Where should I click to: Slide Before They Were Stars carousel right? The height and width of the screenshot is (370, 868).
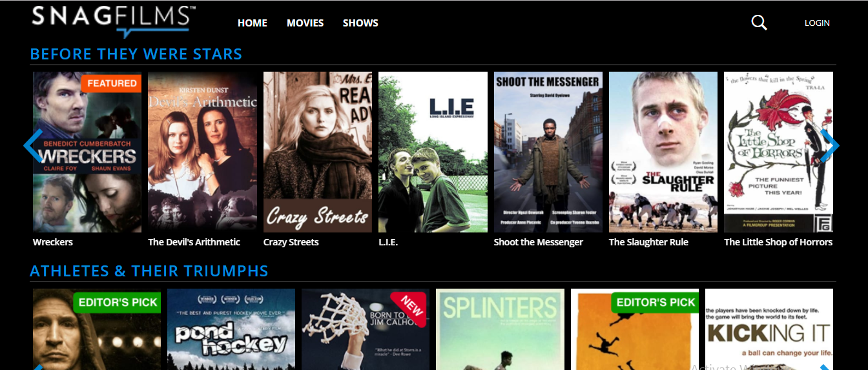click(830, 145)
